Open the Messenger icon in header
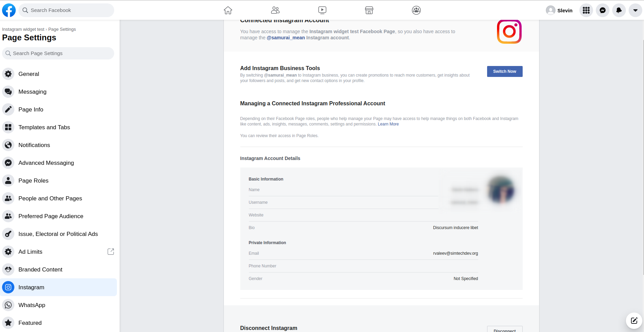The height and width of the screenshot is (332, 644). tap(603, 10)
